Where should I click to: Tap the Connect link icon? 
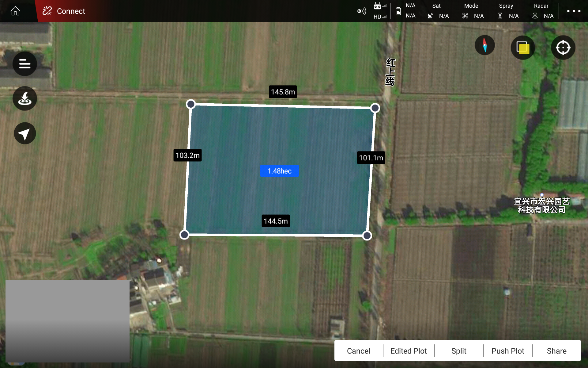point(47,11)
